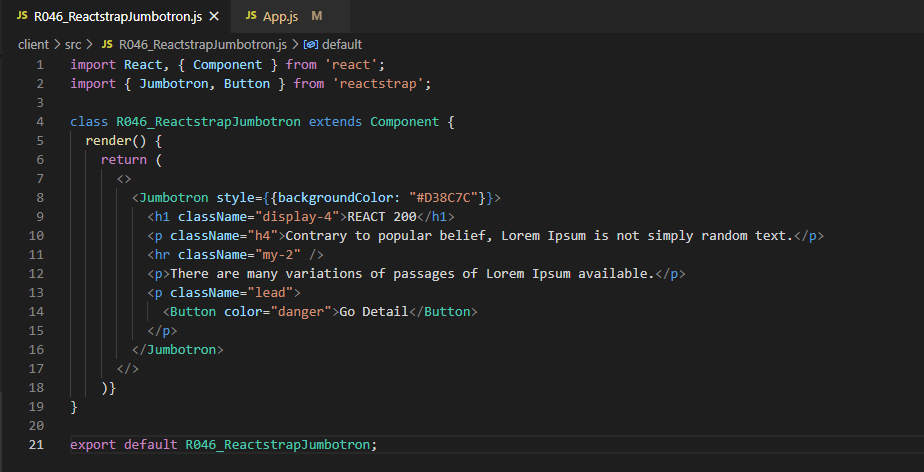The height and width of the screenshot is (472, 924).
Task: Close the R046_ReactstrapJumbotron.js tab
Action: (214, 16)
